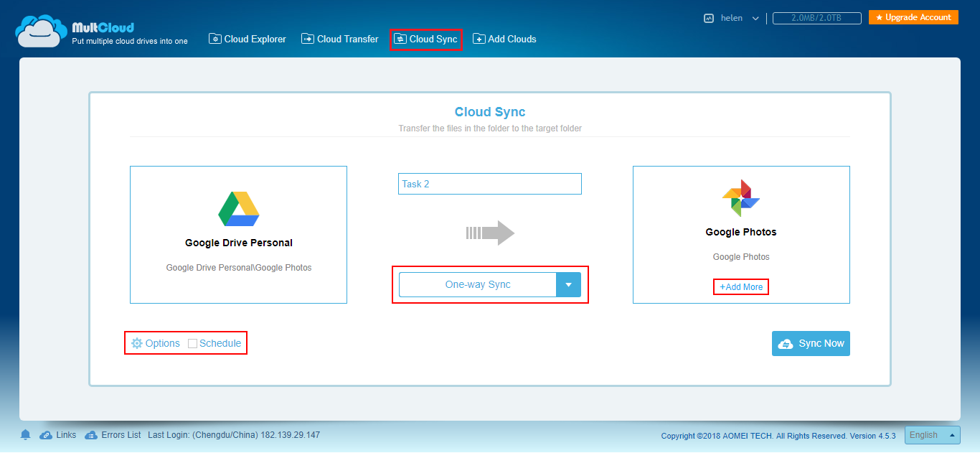The width and height of the screenshot is (980, 453).
Task: Click the MultCloud cloud logo
Action: pos(42,32)
